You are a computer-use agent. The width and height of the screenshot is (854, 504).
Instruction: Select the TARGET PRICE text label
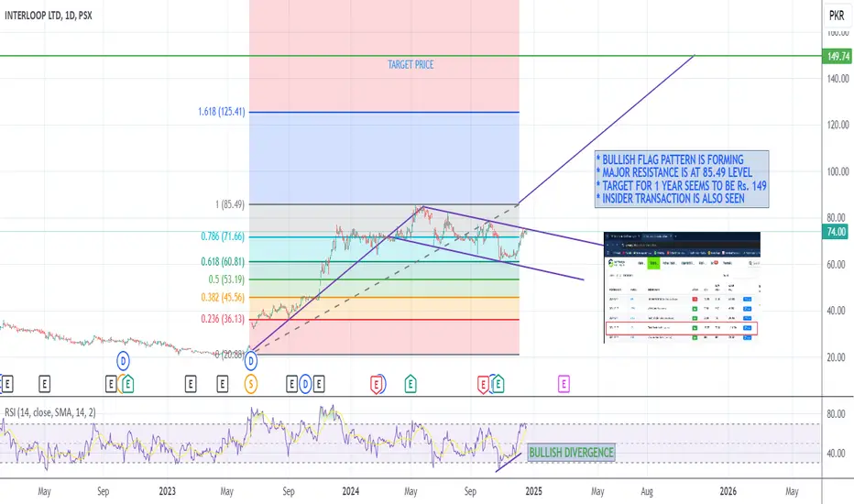point(411,65)
